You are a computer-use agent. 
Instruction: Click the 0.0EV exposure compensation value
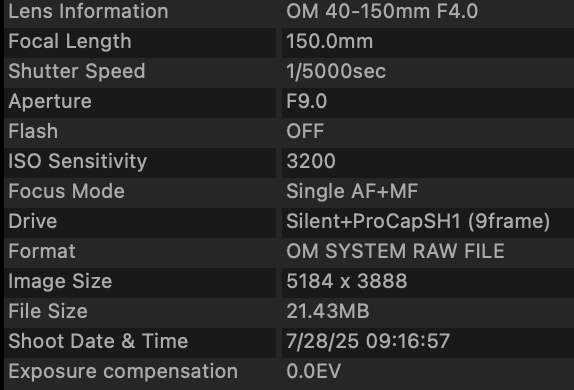[x=314, y=372]
